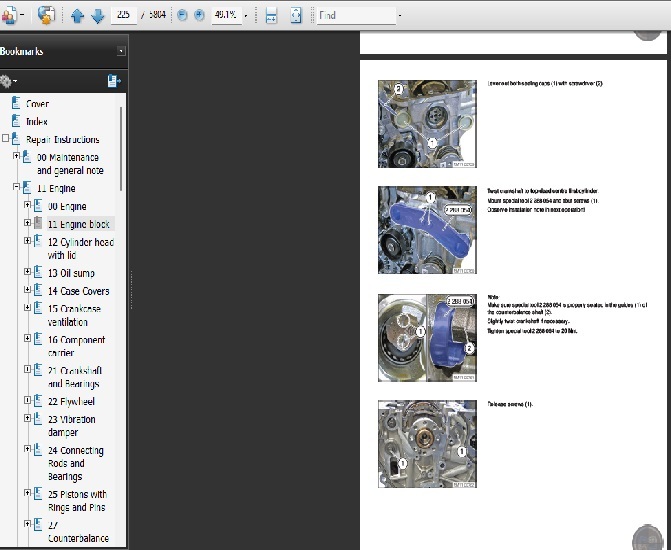Select the 11 Engine bookmark
This screenshot has width=671, height=550.
point(56,188)
